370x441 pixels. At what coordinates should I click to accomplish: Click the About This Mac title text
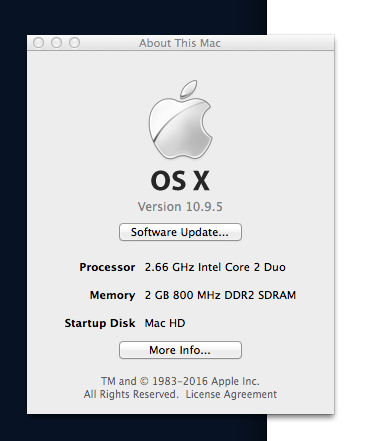coord(180,43)
